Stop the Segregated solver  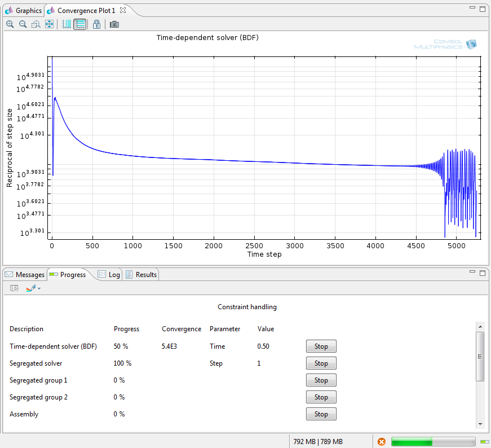tap(321, 363)
